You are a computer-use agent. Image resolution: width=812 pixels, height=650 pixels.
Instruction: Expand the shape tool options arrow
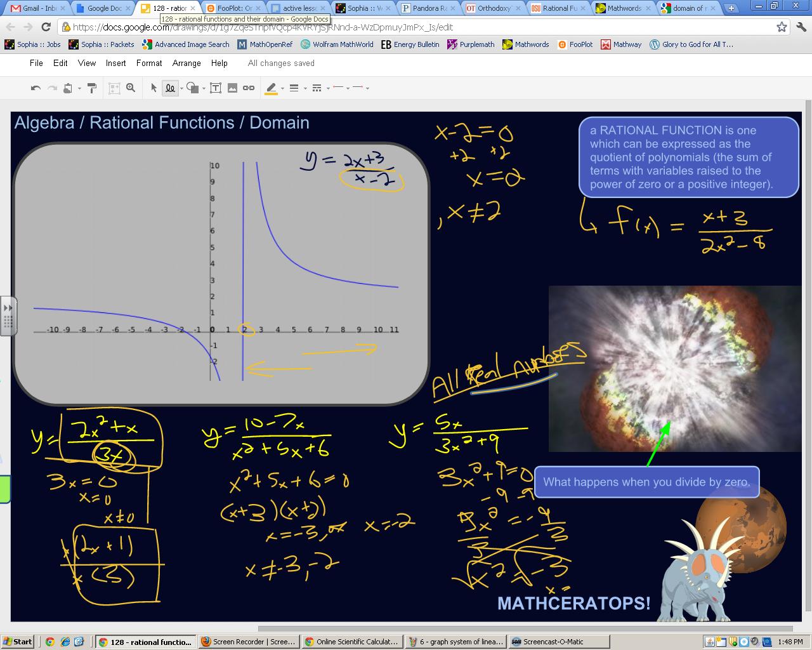[203, 89]
